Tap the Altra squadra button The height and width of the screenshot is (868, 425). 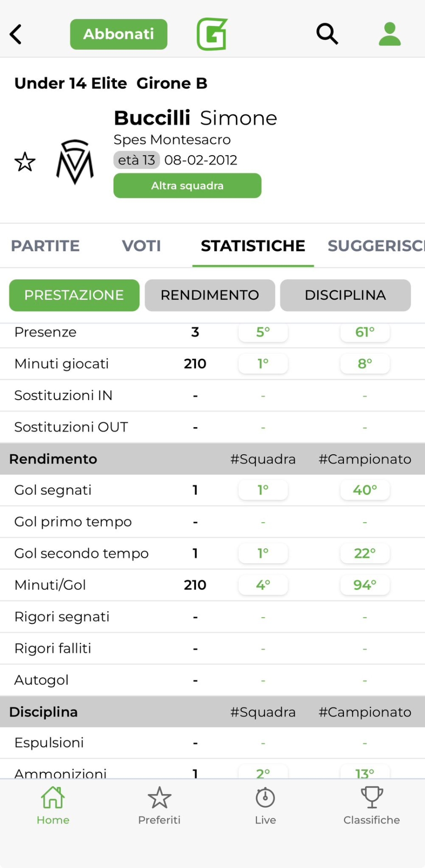[187, 186]
